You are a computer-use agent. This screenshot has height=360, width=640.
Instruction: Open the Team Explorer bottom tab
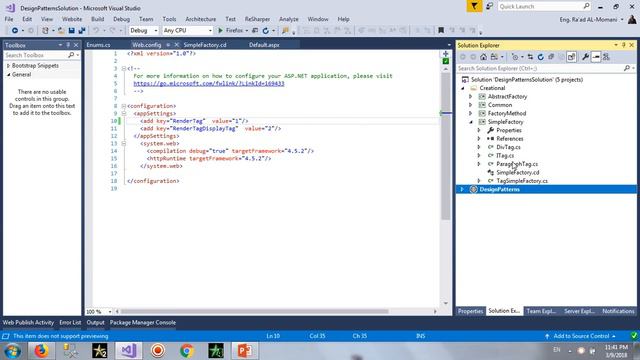pos(541,311)
